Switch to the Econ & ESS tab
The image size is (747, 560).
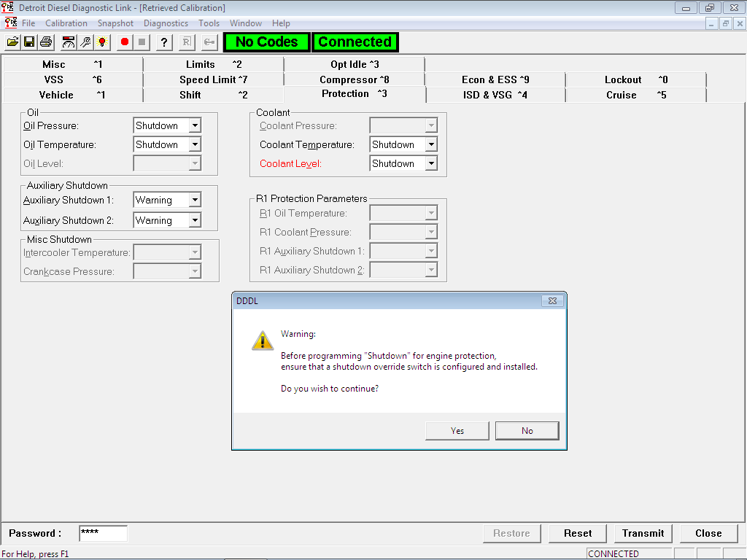coord(495,79)
